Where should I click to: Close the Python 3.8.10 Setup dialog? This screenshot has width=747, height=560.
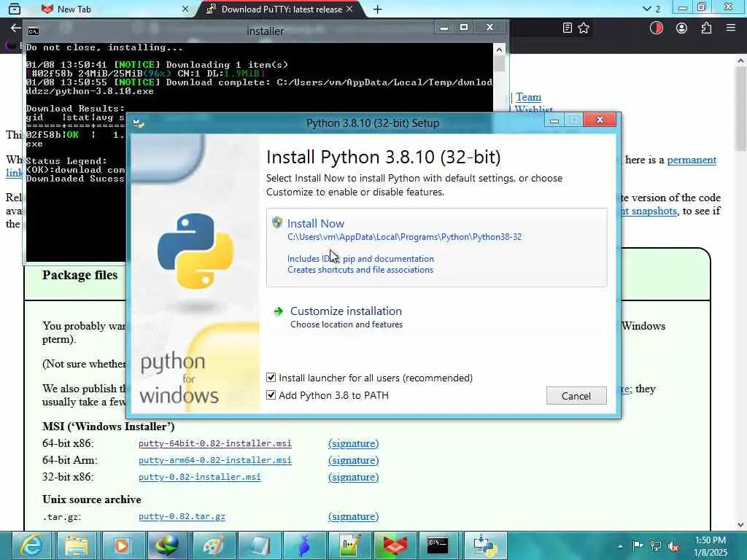pyautogui.click(x=600, y=120)
